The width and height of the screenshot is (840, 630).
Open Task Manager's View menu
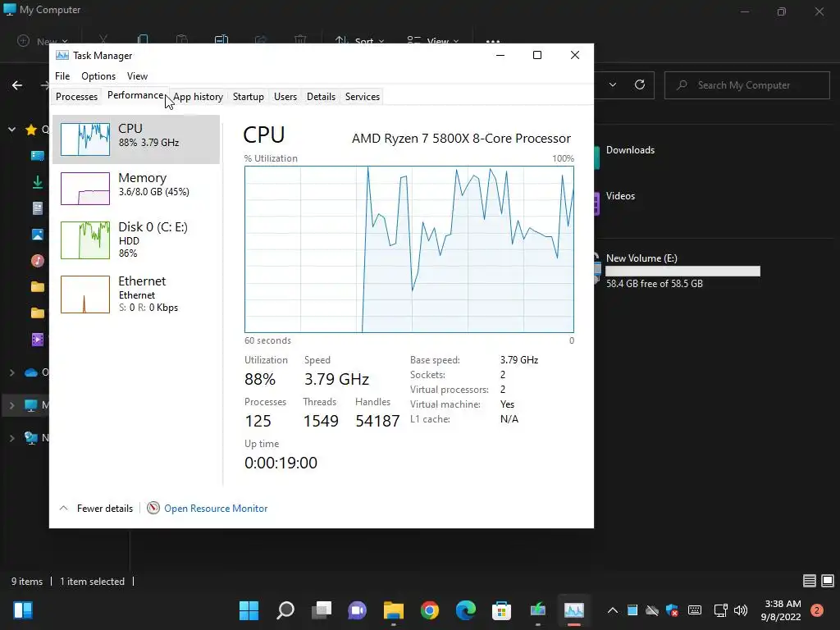[x=137, y=76]
